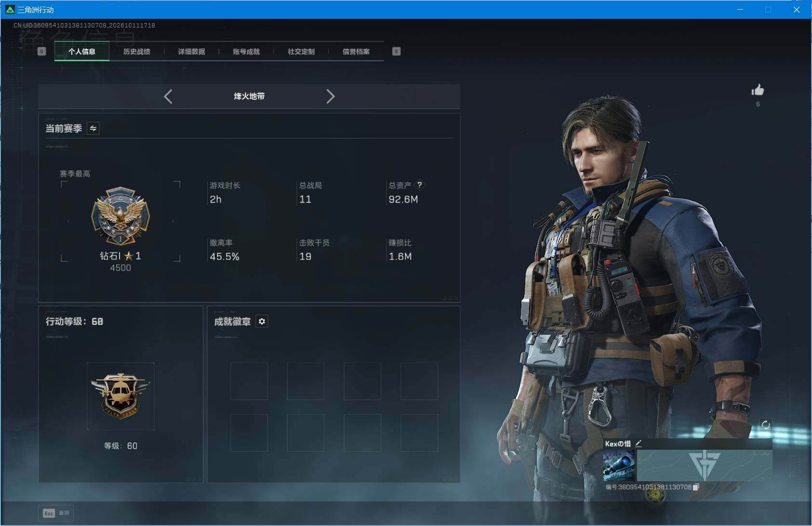This screenshot has height=526, width=812.
Task: Click the player card banner emblem
Action: tap(704, 465)
